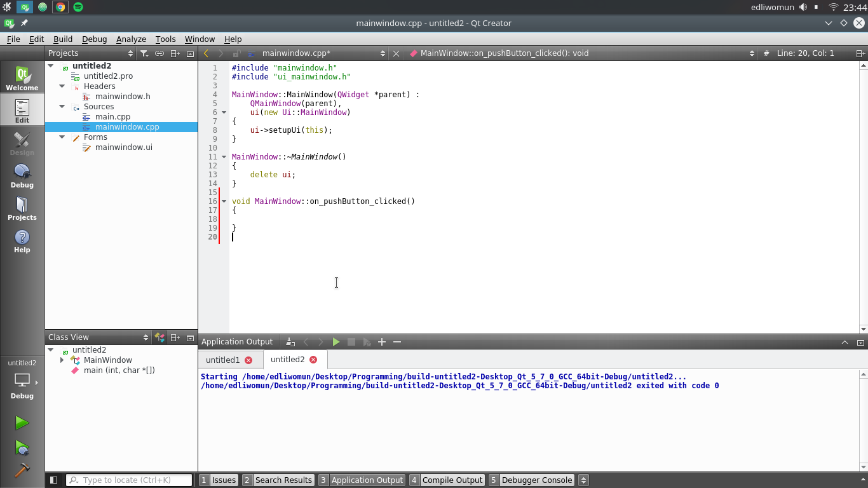Click the Line: 20, Col: 1 indicator

tap(805, 53)
